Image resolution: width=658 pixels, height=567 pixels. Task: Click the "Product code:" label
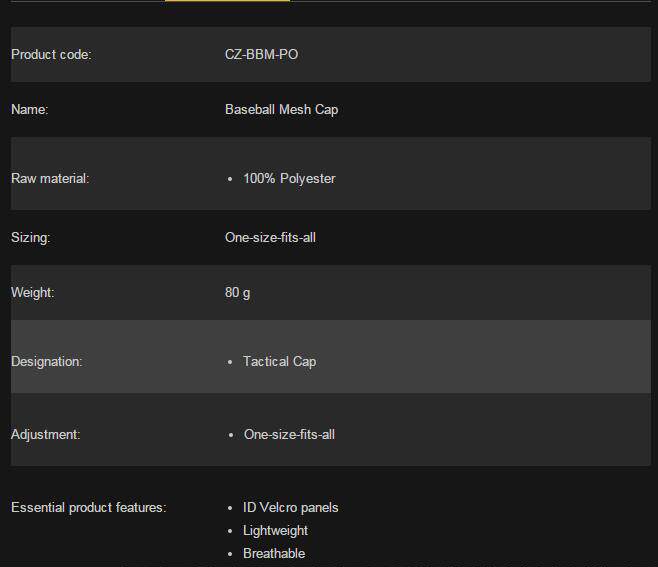[51, 54]
